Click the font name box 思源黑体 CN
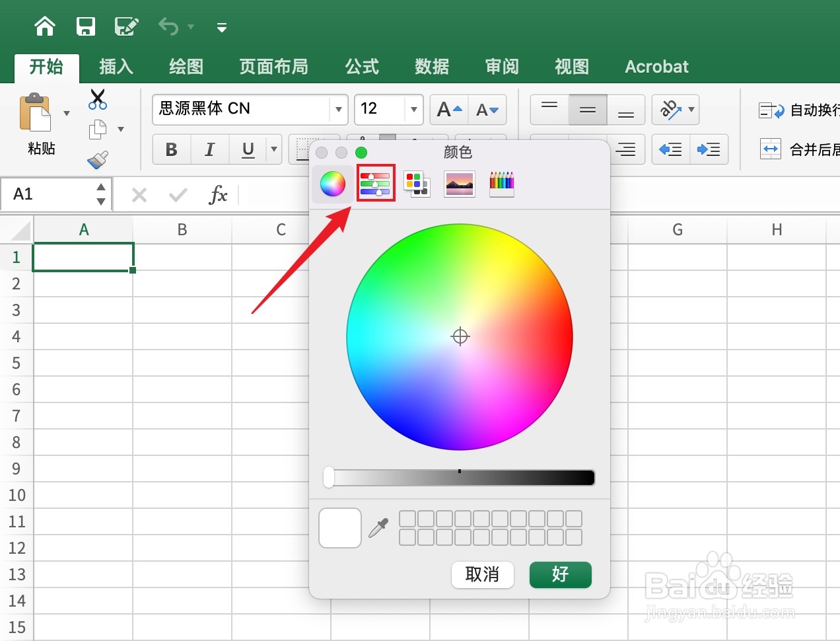Image resolution: width=840 pixels, height=641 pixels. (241, 109)
